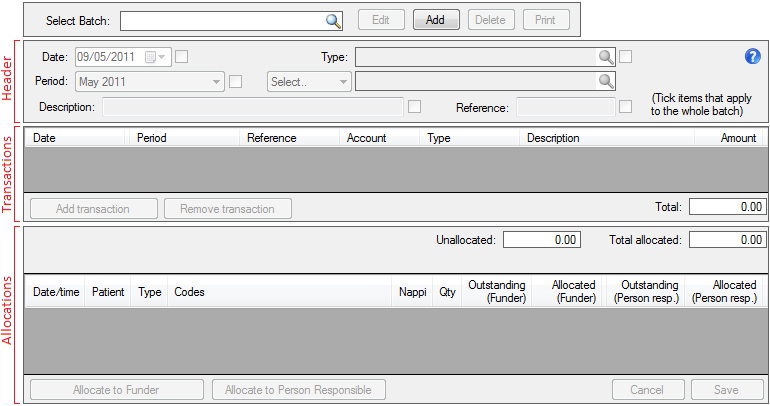
Task: Sort by the Amount column header
Action: pos(738,138)
